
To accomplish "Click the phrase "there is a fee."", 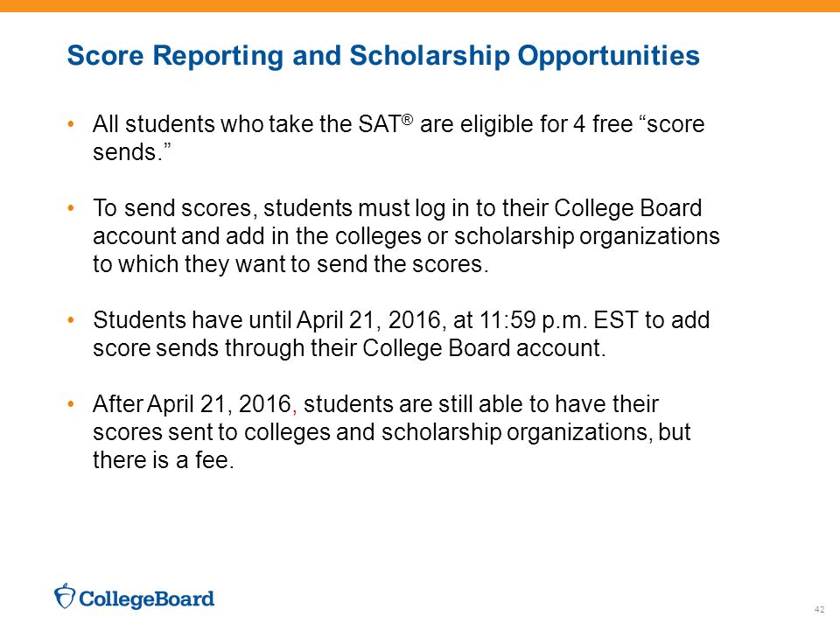I will tap(164, 460).
